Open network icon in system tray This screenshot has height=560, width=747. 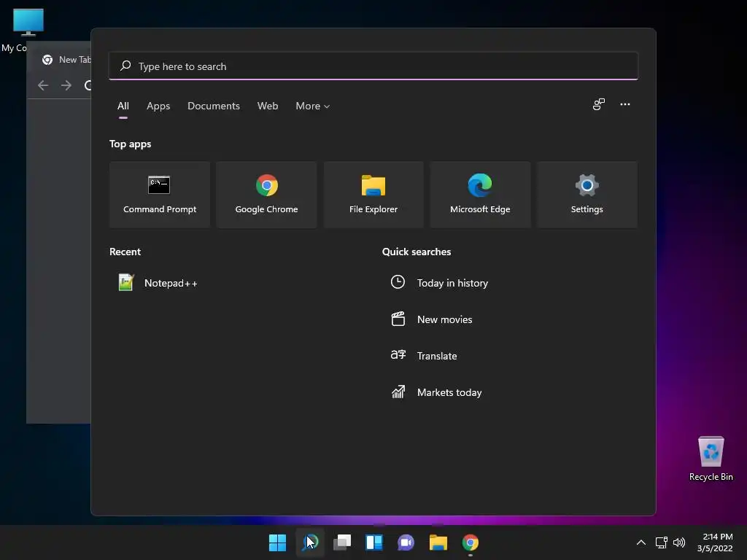[x=661, y=542]
